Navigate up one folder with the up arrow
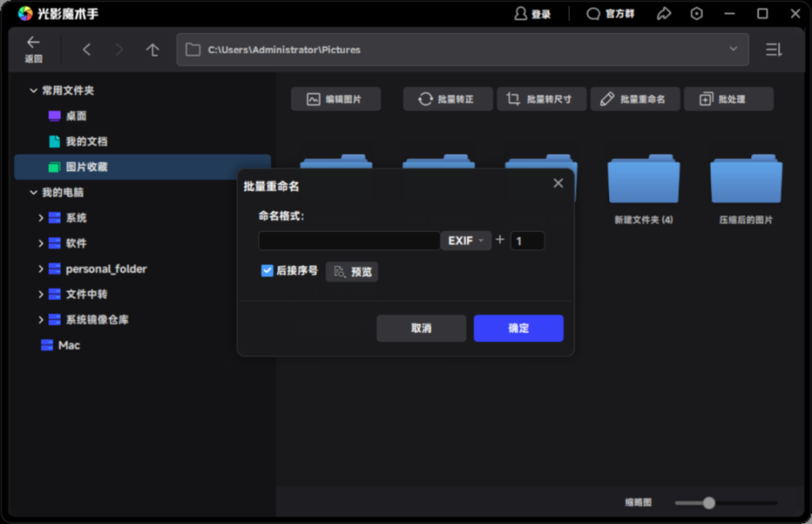Screen dimensions: 812x524 [x=152, y=49]
